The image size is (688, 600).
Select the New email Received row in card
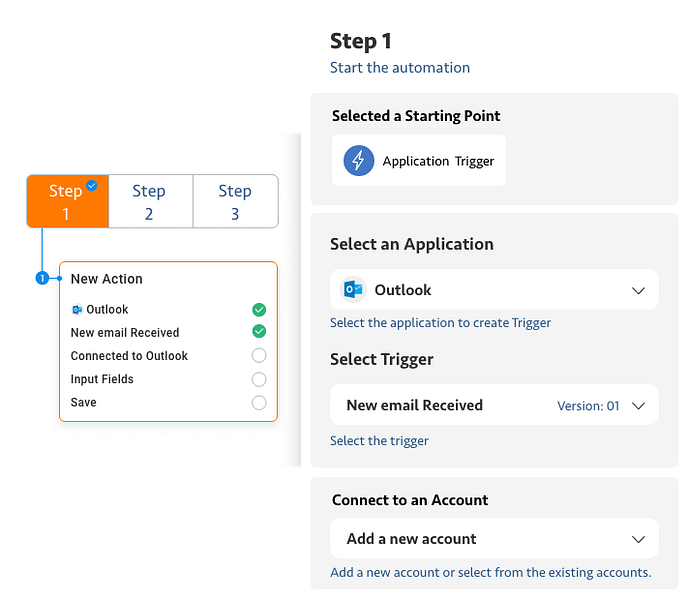pyautogui.click(x=168, y=332)
